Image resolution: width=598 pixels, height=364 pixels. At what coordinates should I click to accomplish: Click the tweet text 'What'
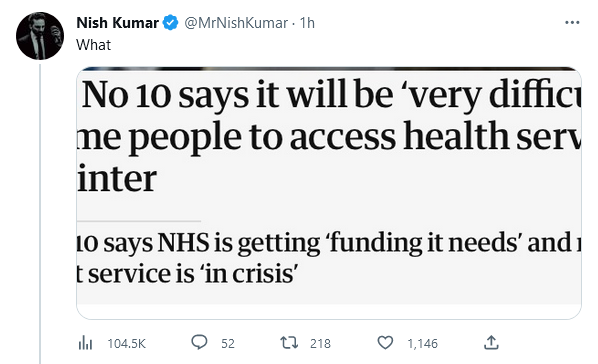click(93, 45)
